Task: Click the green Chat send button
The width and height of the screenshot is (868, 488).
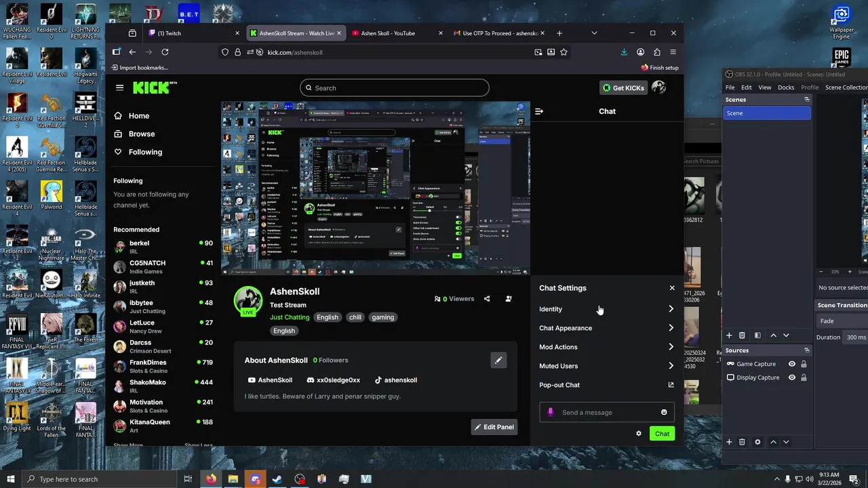Action: [662, 434]
